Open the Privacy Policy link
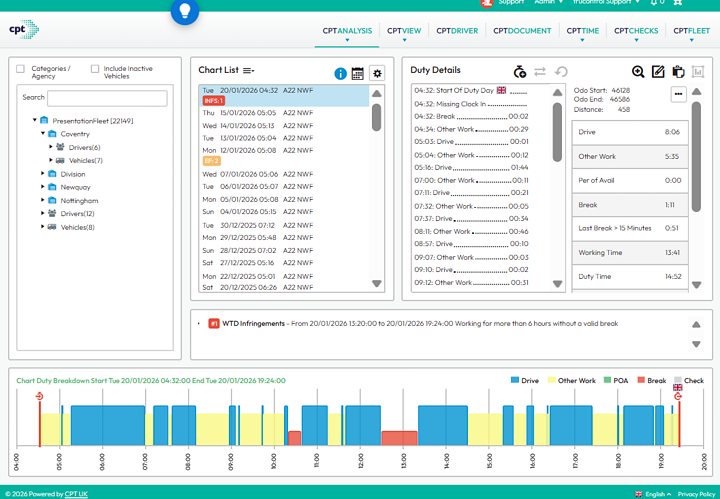The width and height of the screenshot is (720, 499). 697,494
